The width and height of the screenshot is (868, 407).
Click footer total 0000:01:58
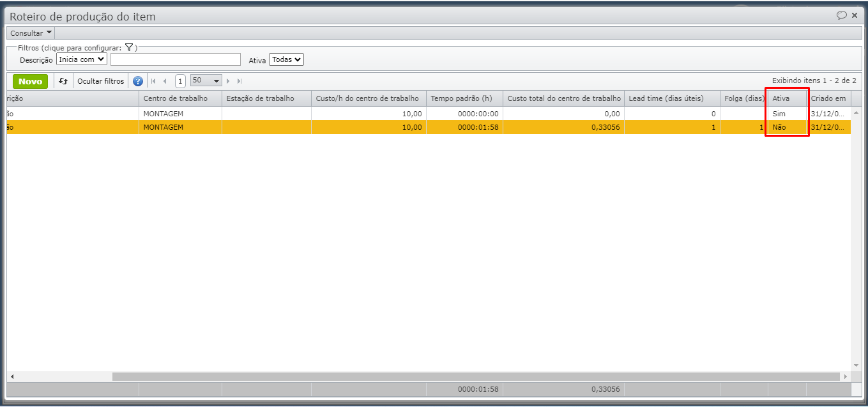[x=478, y=388]
